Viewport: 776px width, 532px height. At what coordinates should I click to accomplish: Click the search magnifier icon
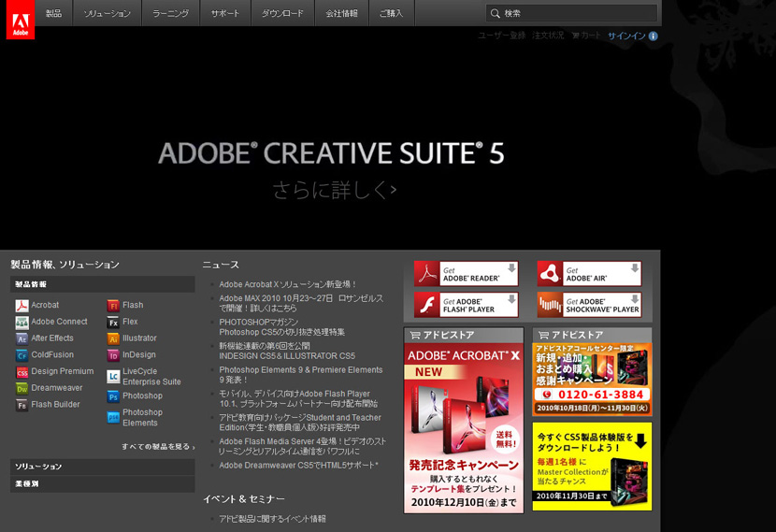[495, 13]
